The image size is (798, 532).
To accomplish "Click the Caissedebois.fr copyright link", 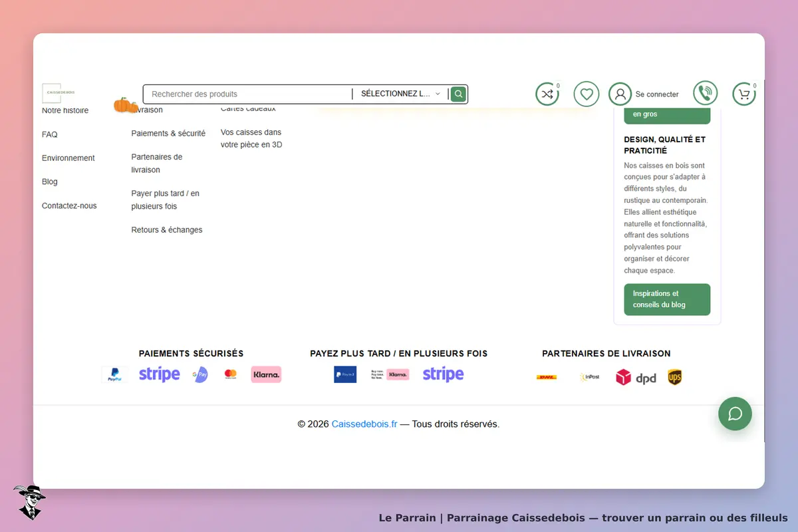I will 364,424.
